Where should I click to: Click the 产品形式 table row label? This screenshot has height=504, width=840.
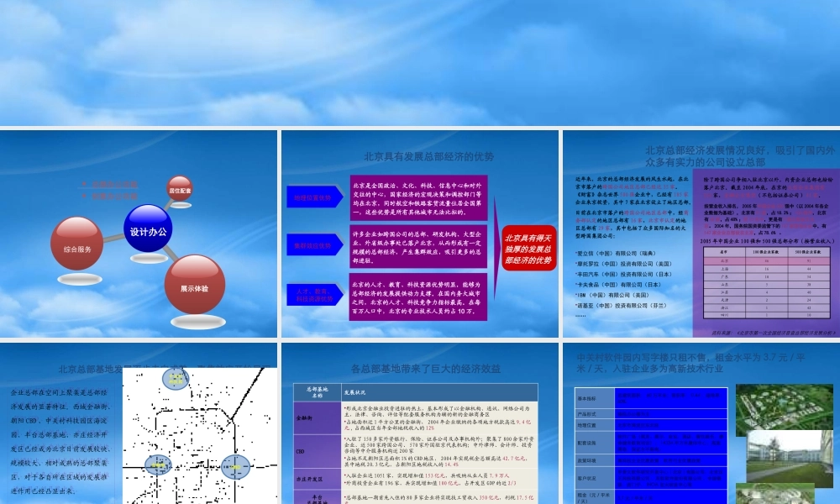pos(595,414)
